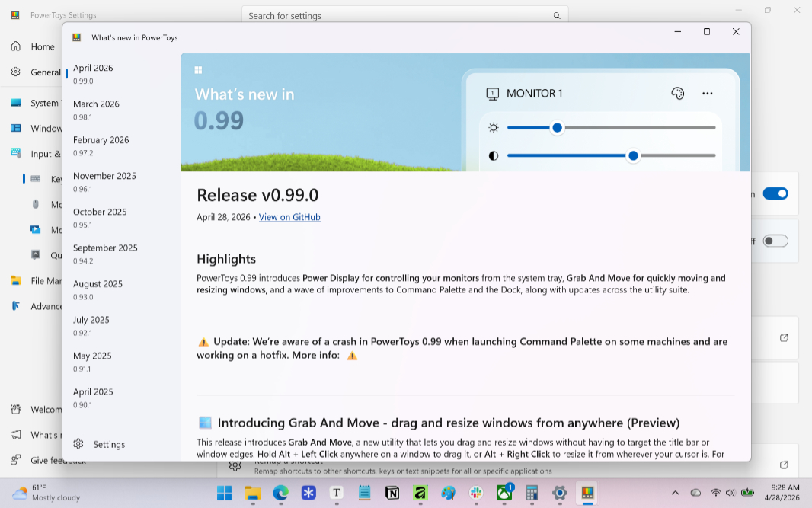The height and width of the screenshot is (508, 812).
Task: Adjust the brightness slider on Monitor 1
Action: 557,127
